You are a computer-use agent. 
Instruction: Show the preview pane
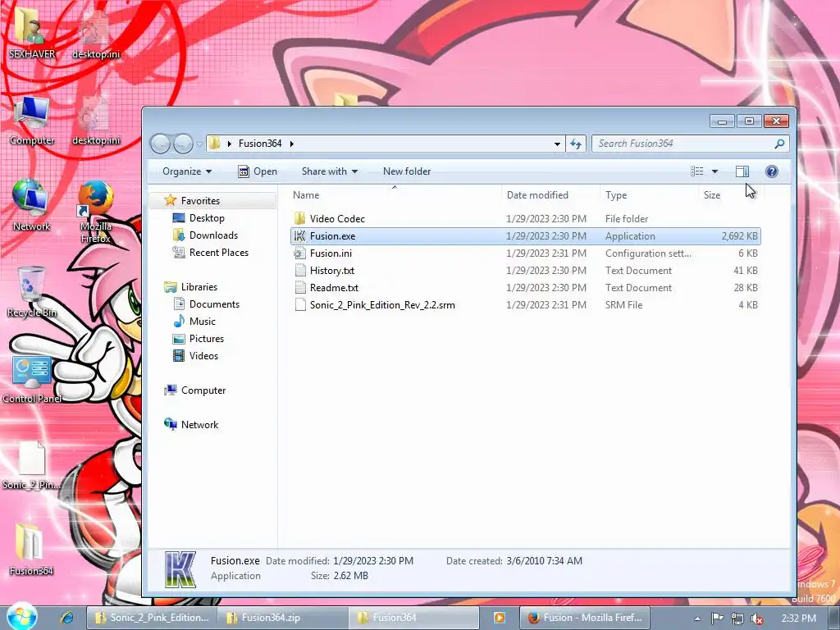coord(742,171)
